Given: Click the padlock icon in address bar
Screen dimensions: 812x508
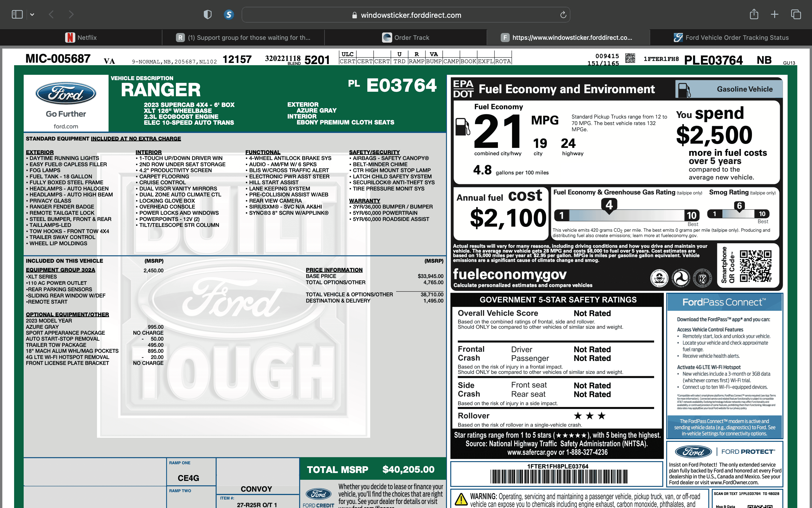Looking at the screenshot, I should (x=354, y=15).
